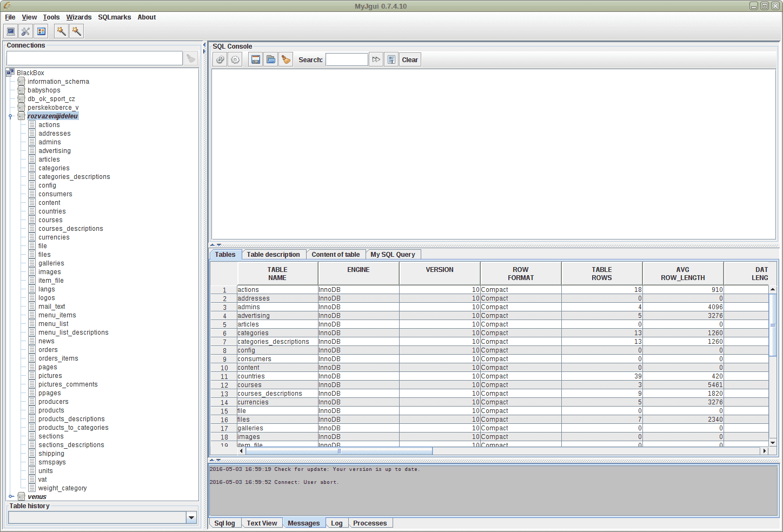Click the BlackBox server icon in the tree
783x532 pixels.
[10, 72]
